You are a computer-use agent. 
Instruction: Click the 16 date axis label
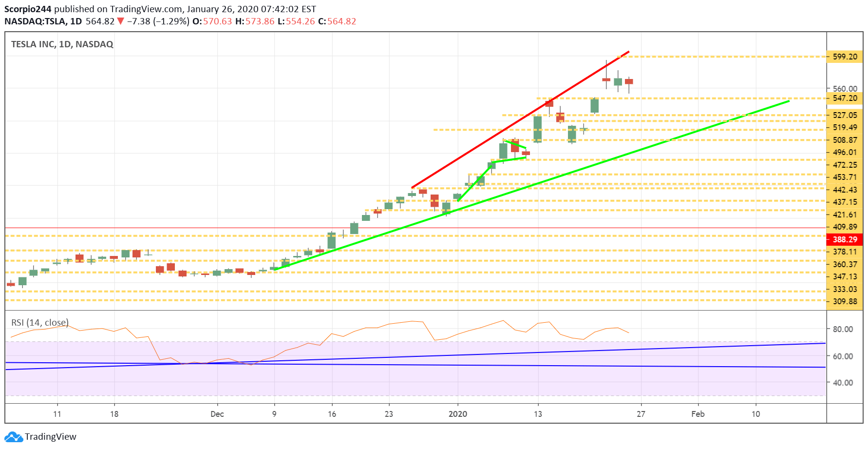(x=332, y=414)
